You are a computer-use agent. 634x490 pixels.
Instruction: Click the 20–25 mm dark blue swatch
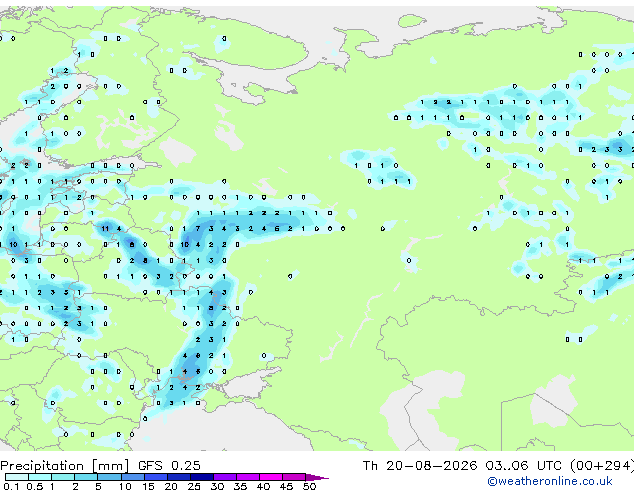(x=178, y=477)
